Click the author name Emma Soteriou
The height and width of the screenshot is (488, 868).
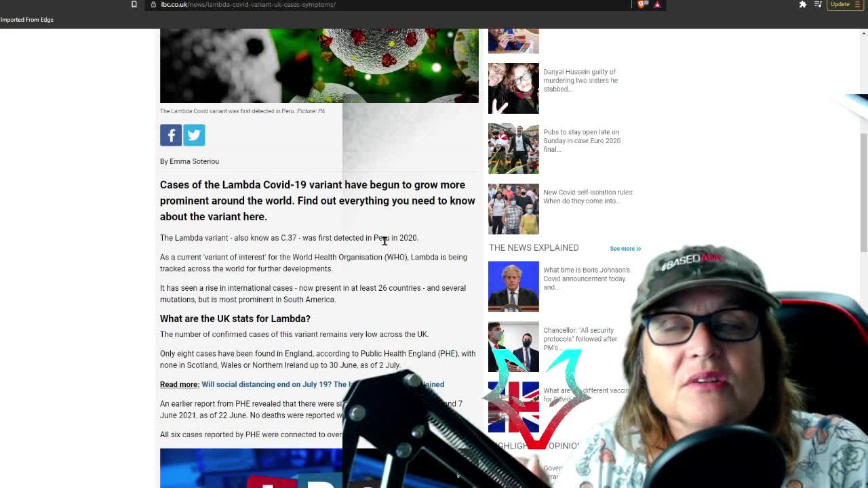pyautogui.click(x=194, y=161)
